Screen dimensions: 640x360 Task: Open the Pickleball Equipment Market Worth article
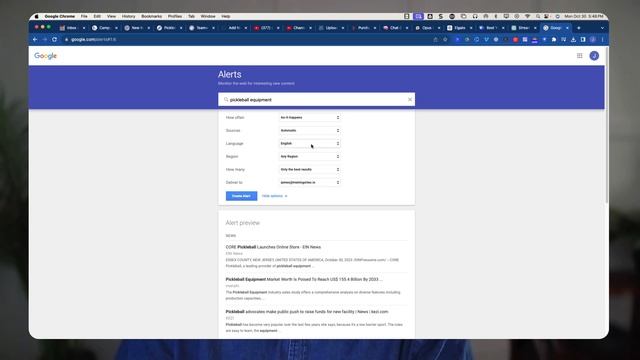pos(304,279)
